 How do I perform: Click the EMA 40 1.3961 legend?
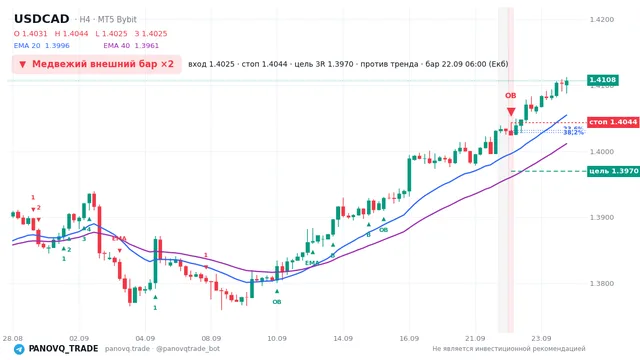click(x=131, y=45)
